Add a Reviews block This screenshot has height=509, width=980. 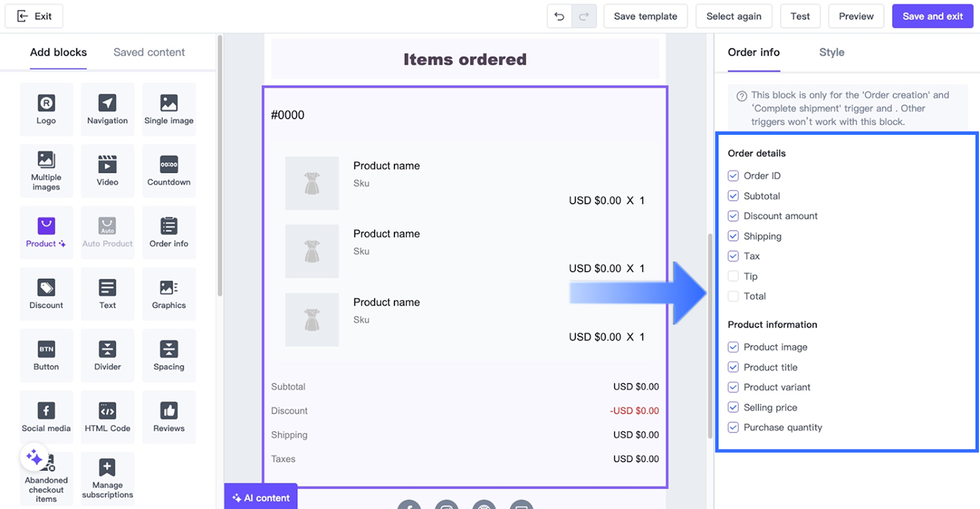[168, 417]
